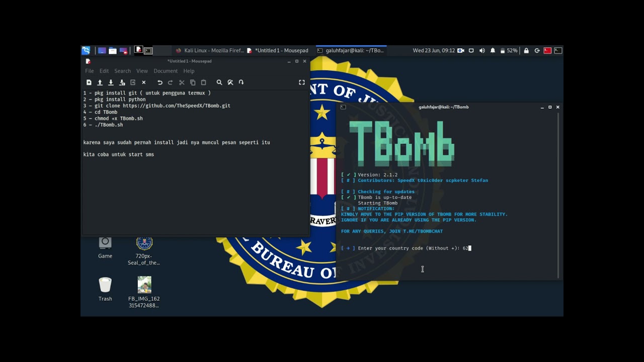Click the Mousepad launcher icon in panel
The height and width of the screenshot is (362, 644).
pyautogui.click(x=138, y=50)
